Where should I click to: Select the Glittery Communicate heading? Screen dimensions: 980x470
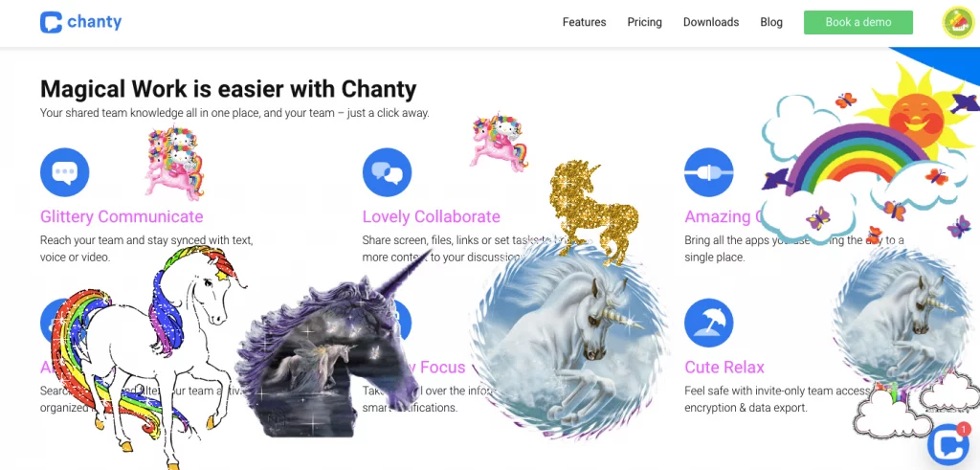pos(122,217)
